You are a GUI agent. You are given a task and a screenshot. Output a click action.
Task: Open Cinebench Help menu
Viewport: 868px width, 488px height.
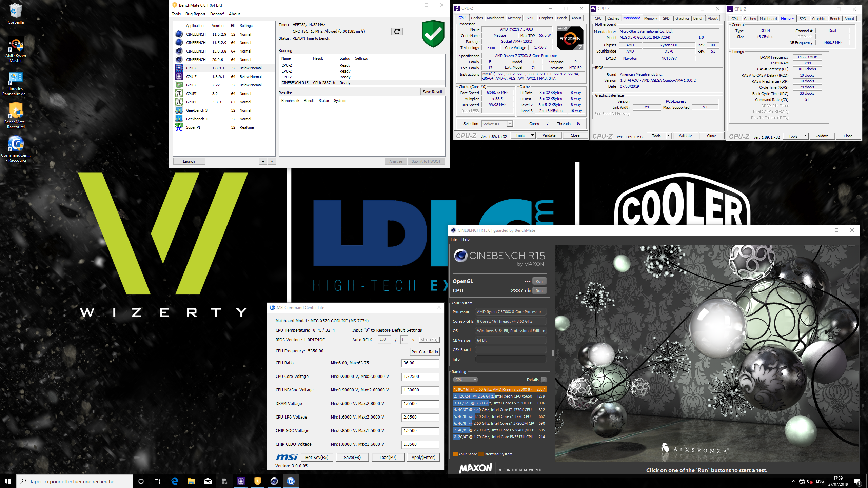tap(465, 239)
